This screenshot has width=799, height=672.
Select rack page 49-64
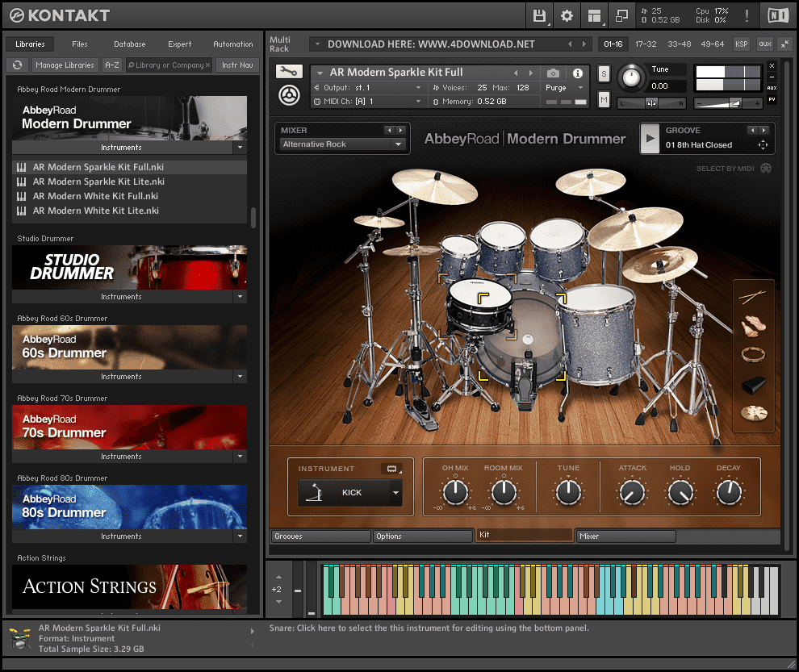(713, 44)
